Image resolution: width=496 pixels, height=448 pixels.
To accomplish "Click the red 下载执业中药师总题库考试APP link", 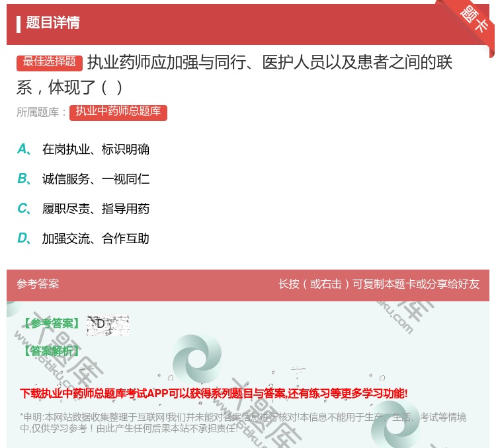I will tap(214, 394).
